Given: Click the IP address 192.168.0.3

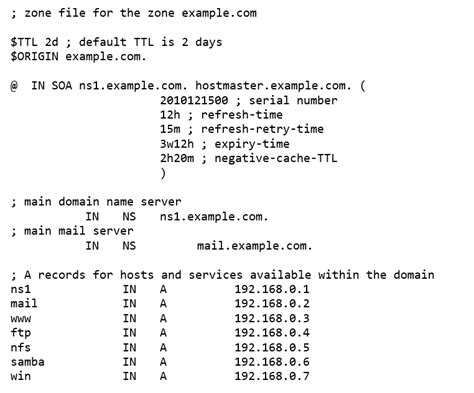Looking at the screenshot, I should (x=272, y=318).
